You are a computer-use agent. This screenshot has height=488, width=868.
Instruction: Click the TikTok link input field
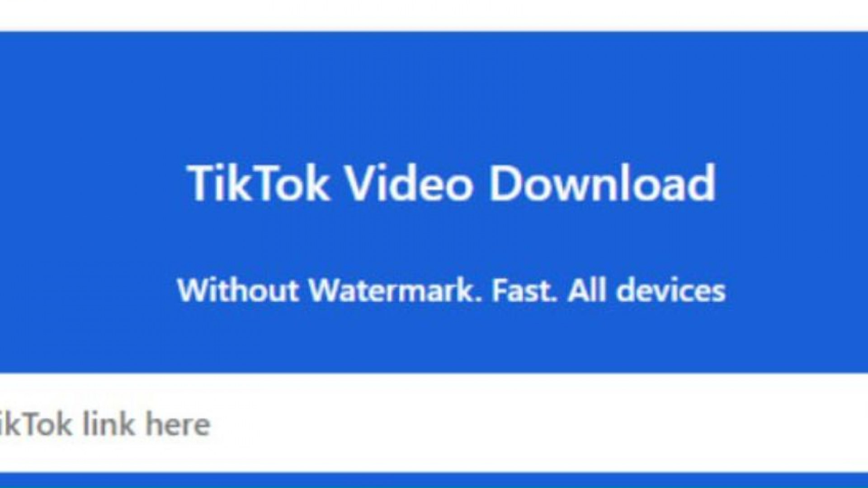(x=434, y=423)
